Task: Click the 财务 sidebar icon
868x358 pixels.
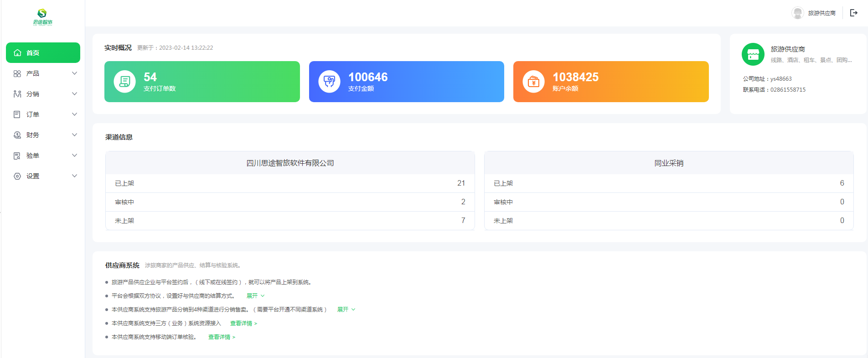Action: tap(17, 135)
